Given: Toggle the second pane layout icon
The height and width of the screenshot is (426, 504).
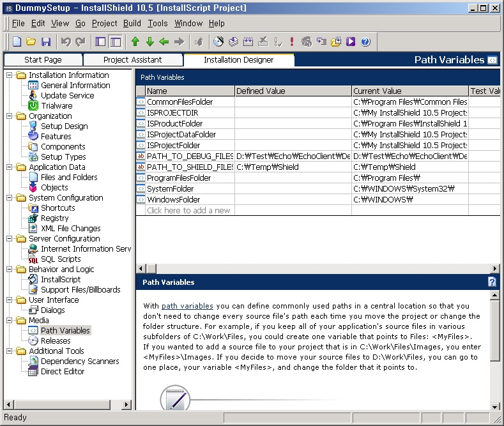Looking at the screenshot, I should 116,42.
